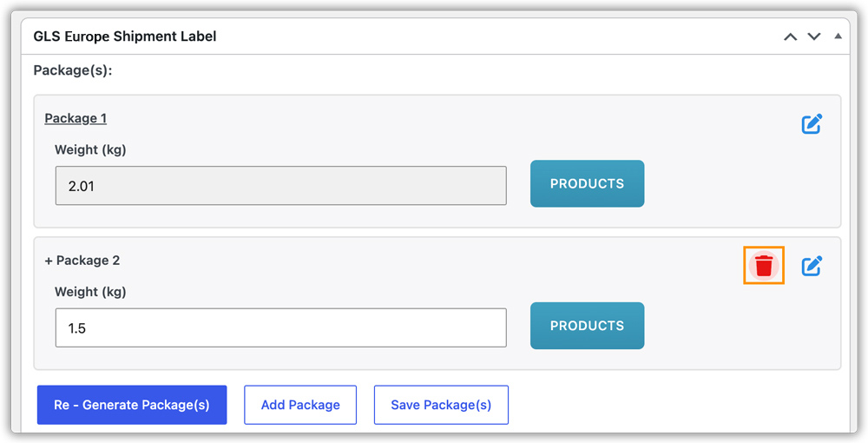Click the Save Package(s) button
This screenshot has width=868, height=443.
tap(441, 405)
